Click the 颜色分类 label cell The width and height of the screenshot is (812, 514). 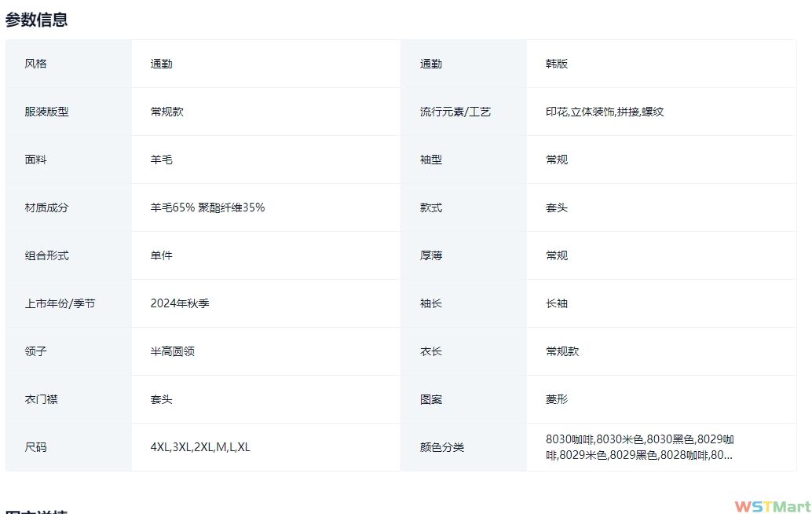[442, 447]
